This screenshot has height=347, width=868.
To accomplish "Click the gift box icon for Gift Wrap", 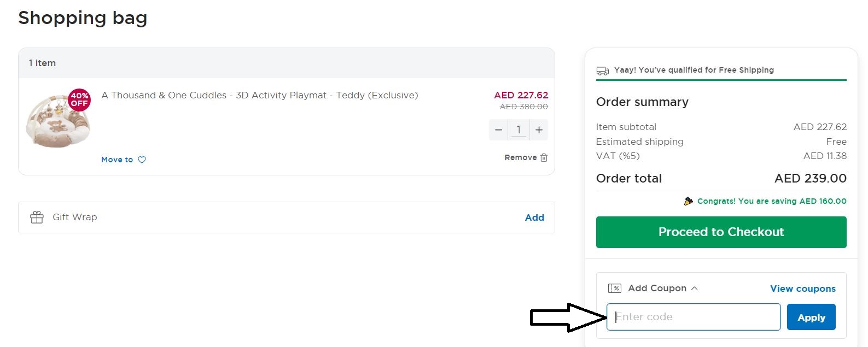I will (x=37, y=217).
